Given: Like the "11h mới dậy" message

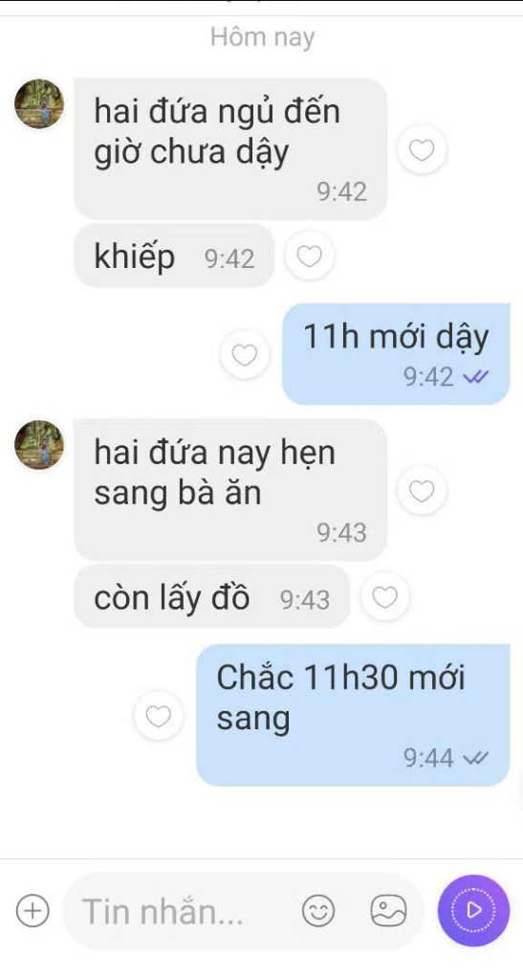Looking at the screenshot, I should [245, 354].
